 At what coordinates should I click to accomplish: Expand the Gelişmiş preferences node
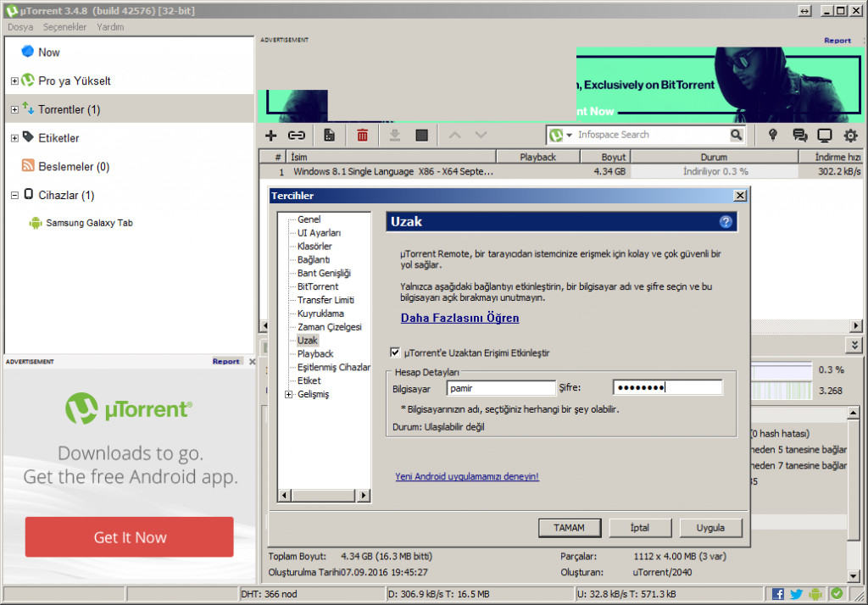tap(288, 394)
